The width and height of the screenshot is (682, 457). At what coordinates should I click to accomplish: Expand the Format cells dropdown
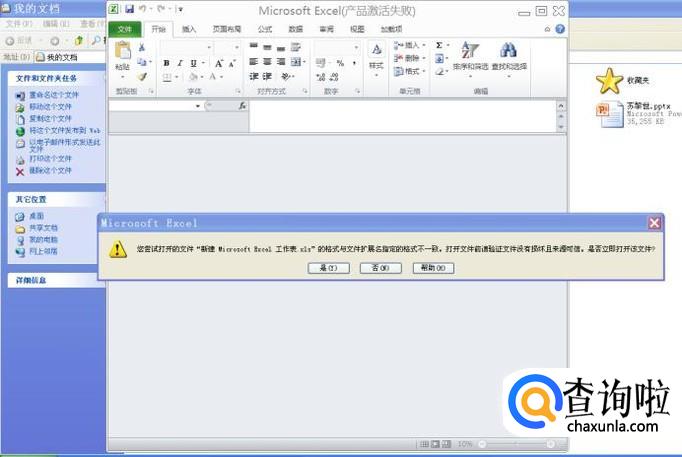point(424,71)
